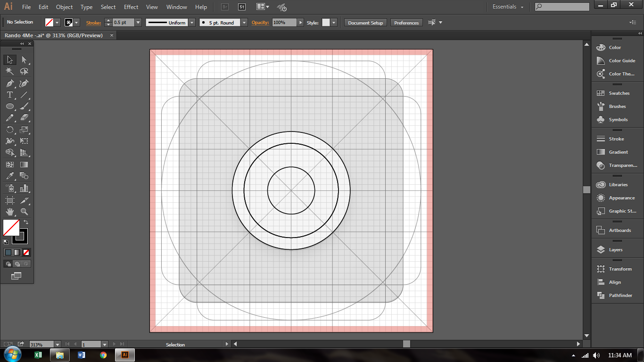Image resolution: width=644 pixels, height=362 pixels.
Task: Open the File menu
Action: point(26,7)
